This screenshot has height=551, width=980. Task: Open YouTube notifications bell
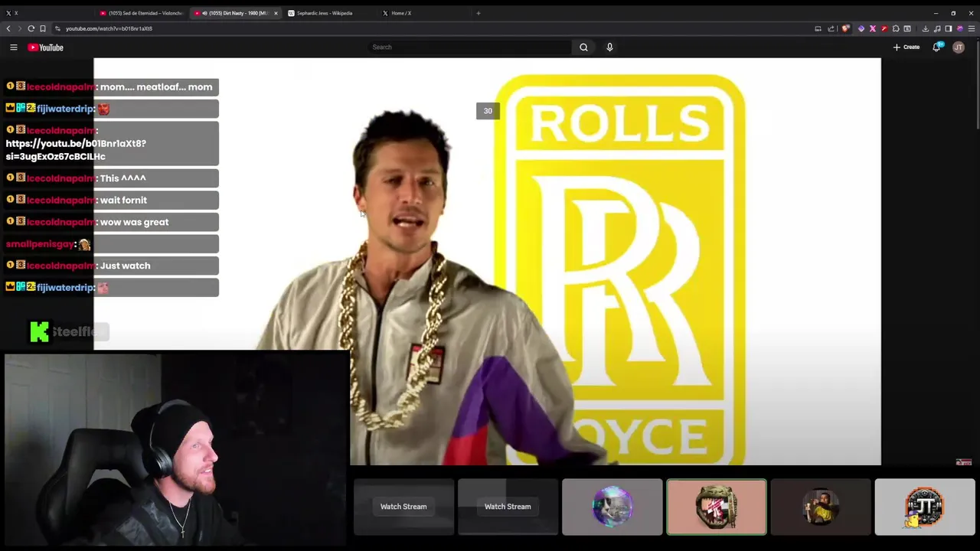[936, 47]
